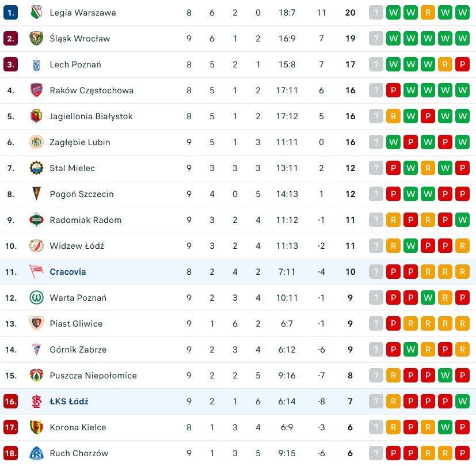This screenshot has width=476, height=466.
Task: Click the Legia Warszawa club crest
Action: click(x=36, y=13)
